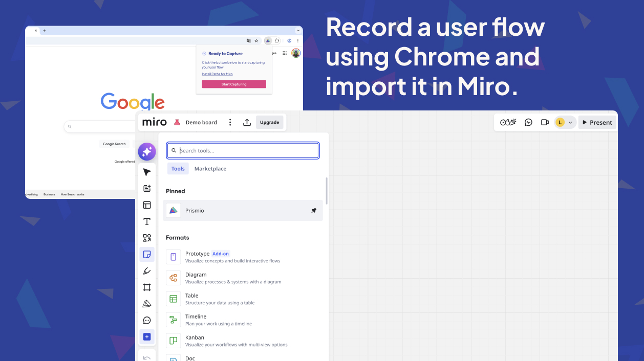Choose the Kanban format
Screen dimensions: 644x361
(x=243, y=341)
